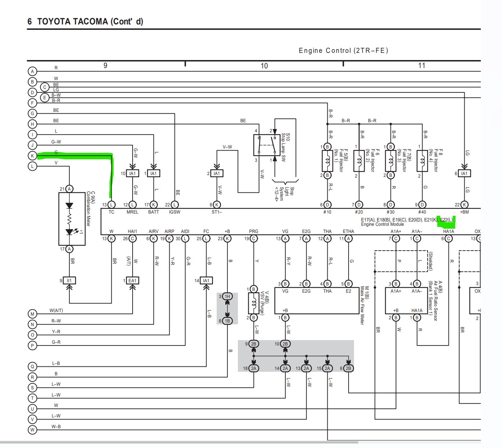
Task: Click the IA1 connector box at pin 10
Action: pos(133,173)
